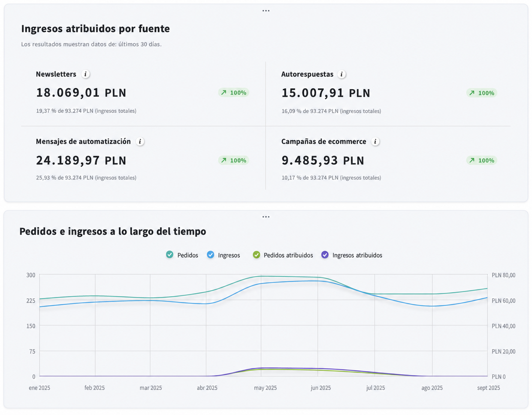Click the Campañas de ecommerce heading
The width and height of the screenshot is (532, 415).
click(324, 142)
